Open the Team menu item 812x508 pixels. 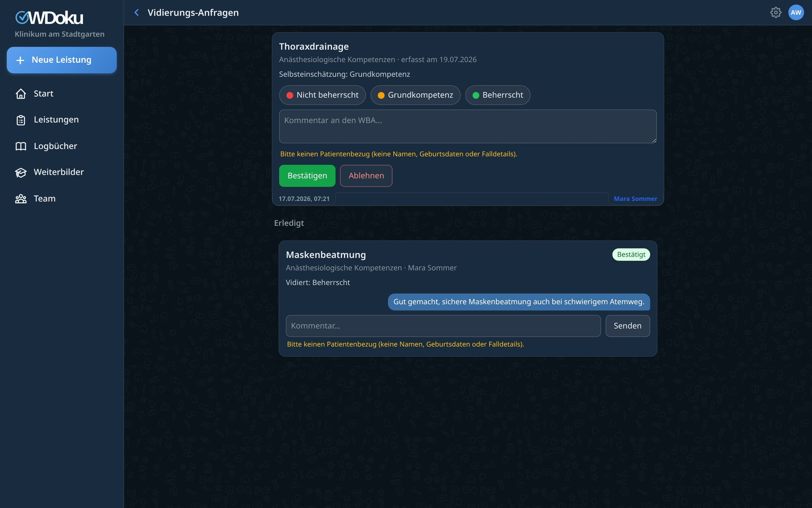62,199
